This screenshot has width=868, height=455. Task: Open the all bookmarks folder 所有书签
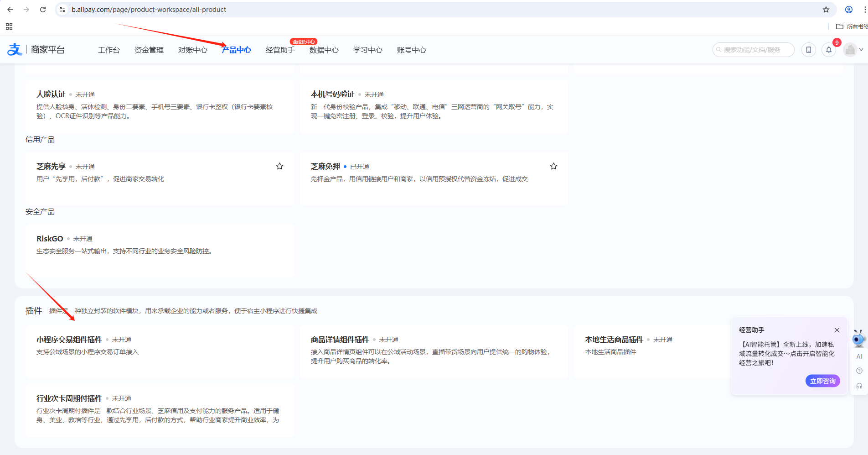pyautogui.click(x=852, y=26)
